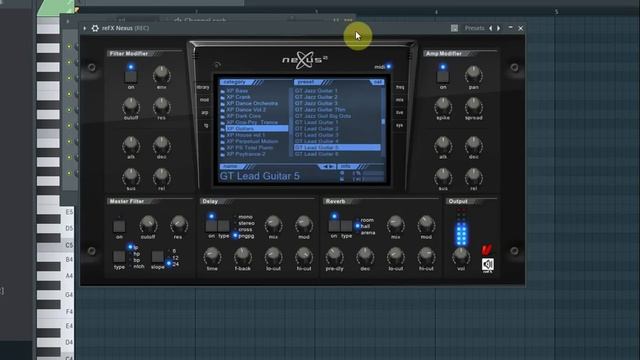Click the Reverb pre-dly knob
The height and width of the screenshot is (360, 640).
tap(334, 256)
